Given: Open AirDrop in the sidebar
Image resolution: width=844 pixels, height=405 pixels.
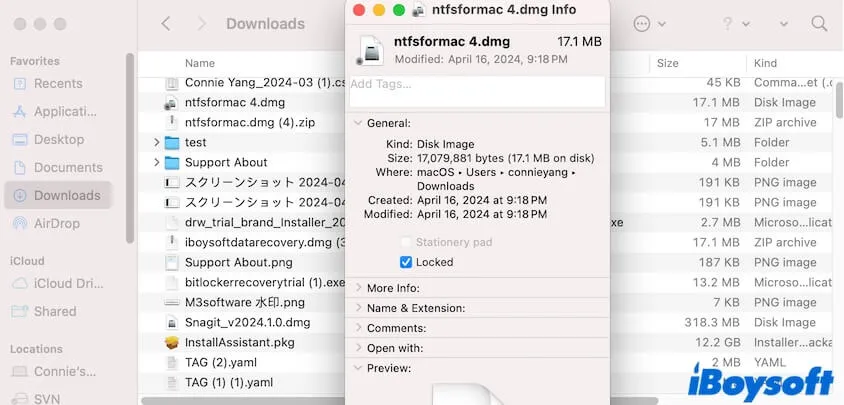Looking at the screenshot, I should click(58, 223).
